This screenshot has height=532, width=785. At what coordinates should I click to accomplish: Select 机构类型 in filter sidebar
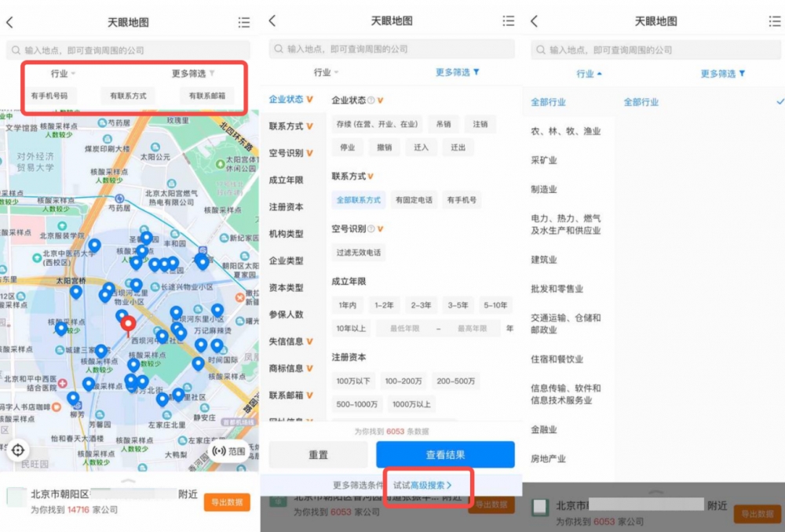[x=286, y=234]
